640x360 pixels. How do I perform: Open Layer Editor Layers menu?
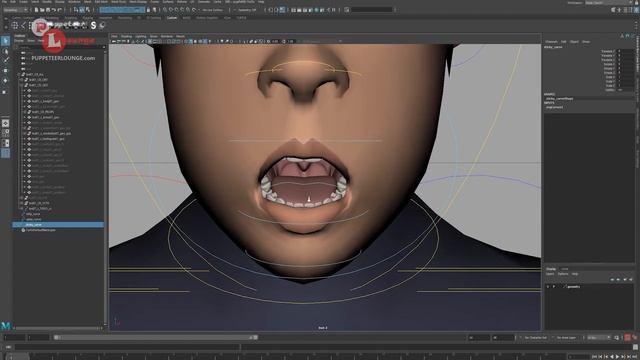(x=550, y=274)
